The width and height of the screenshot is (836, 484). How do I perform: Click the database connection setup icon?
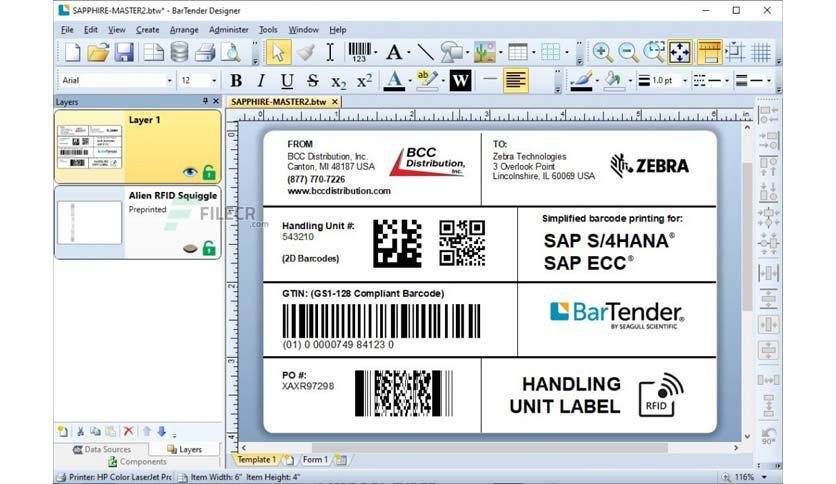tap(179, 52)
